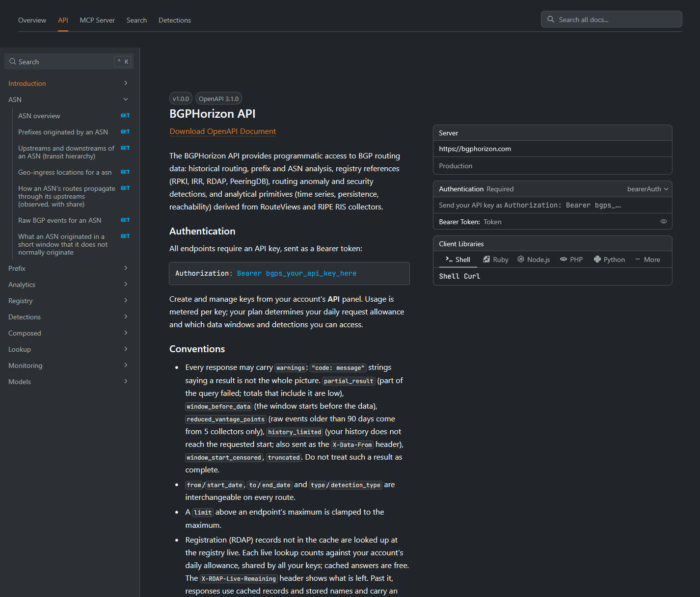Click the magnifier icon in sidebar search
The width and height of the screenshot is (700, 597).
(x=13, y=61)
